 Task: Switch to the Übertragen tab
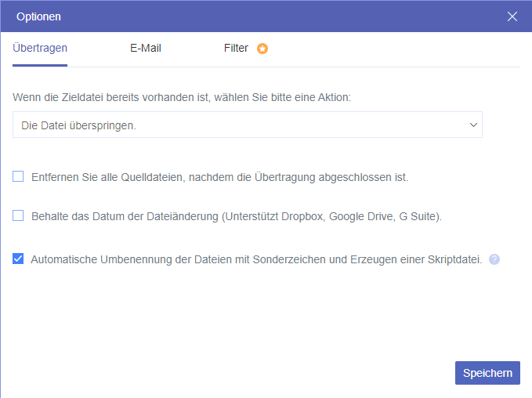coord(40,48)
